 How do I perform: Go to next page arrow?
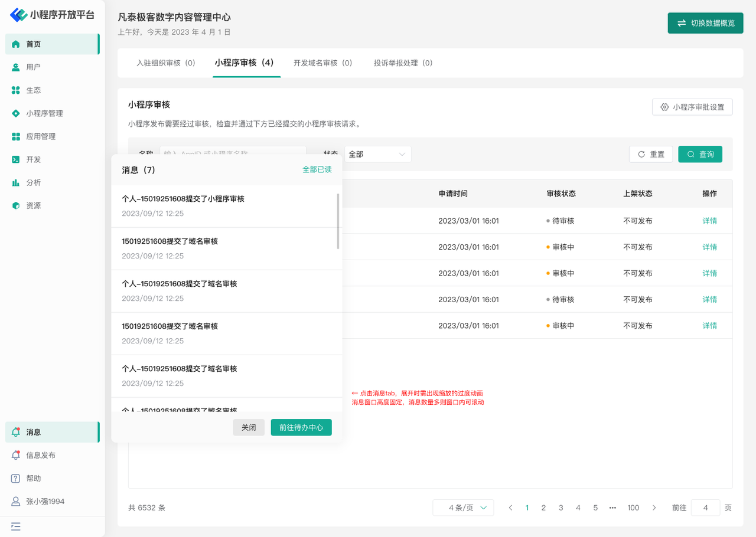tap(654, 507)
